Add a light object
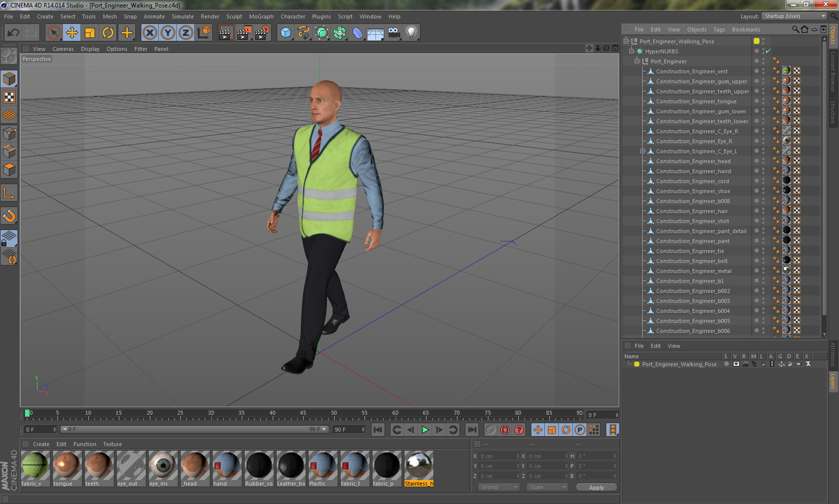839x504 pixels. point(412,33)
